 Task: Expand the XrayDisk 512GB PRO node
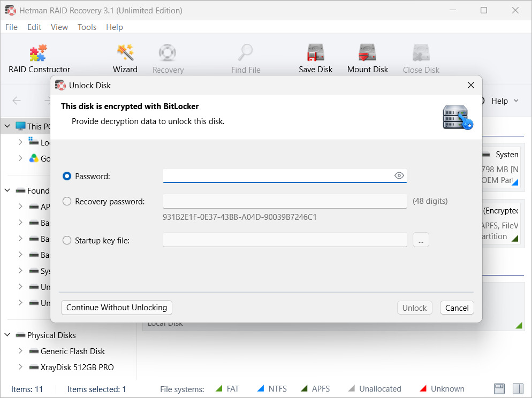click(20, 367)
